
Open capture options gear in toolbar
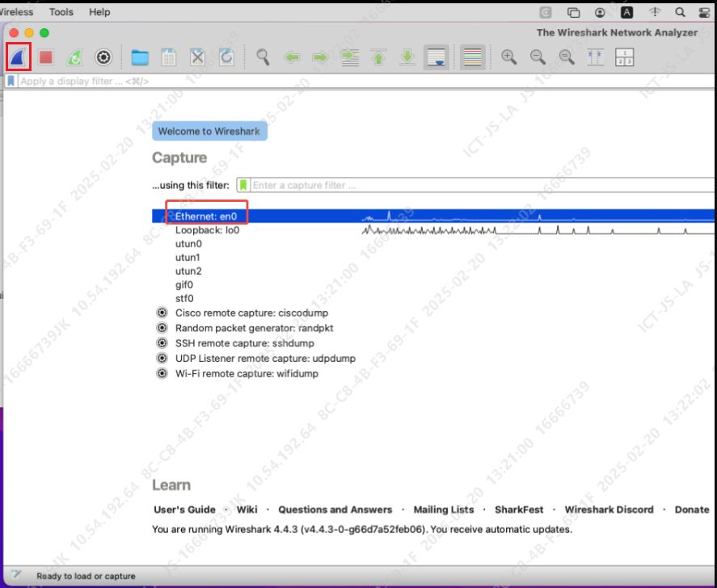pos(103,57)
